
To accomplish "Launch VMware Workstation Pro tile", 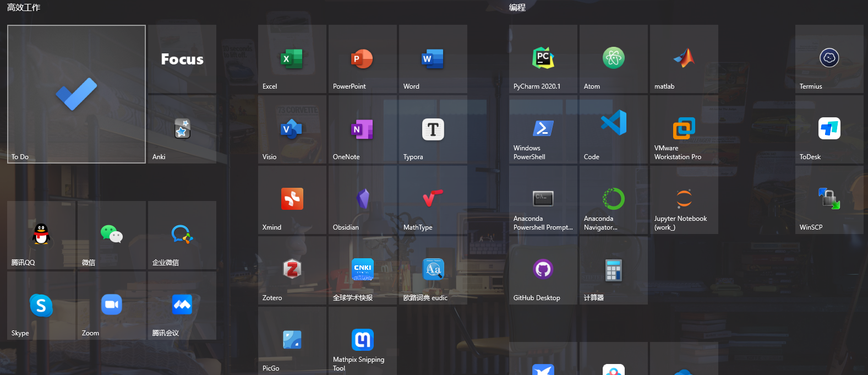I will coord(684,129).
